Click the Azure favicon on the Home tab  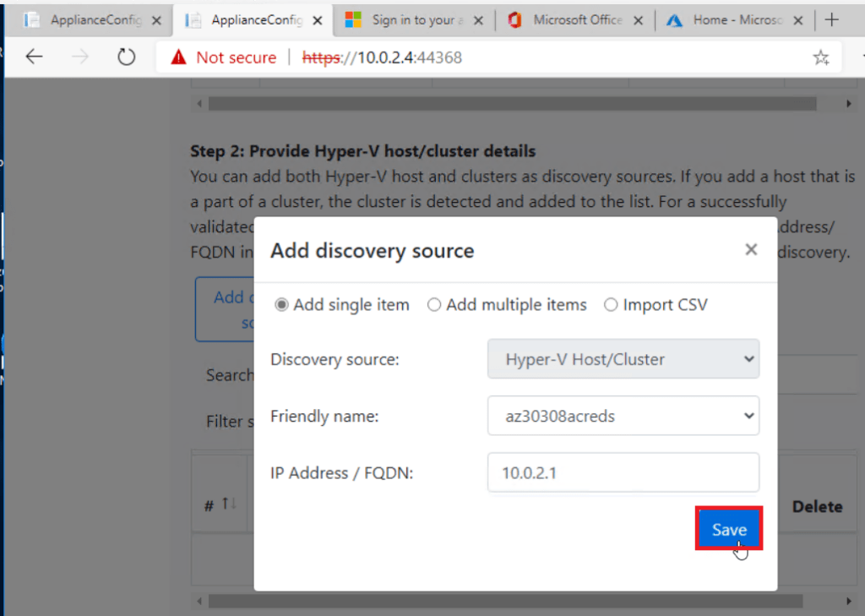(x=675, y=19)
